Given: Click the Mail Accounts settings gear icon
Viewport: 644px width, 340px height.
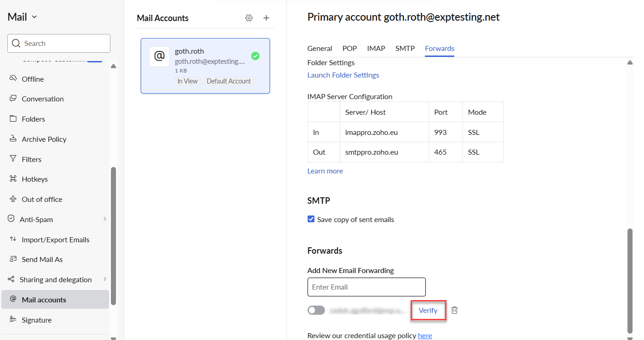Looking at the screenshot, I should 249,18.
